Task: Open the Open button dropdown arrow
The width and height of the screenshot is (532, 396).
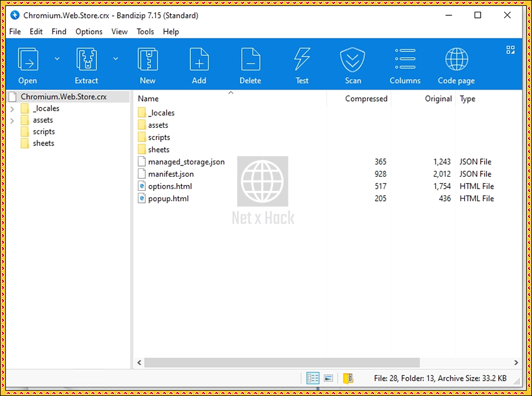Action: pyautogui.click(x=57, y=59)
